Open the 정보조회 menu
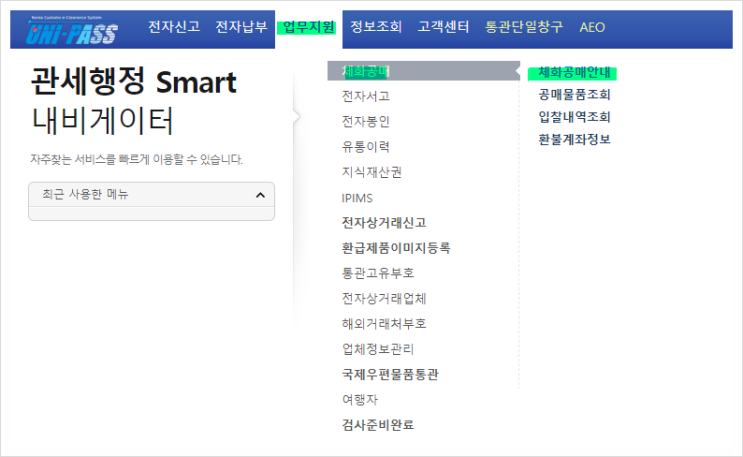The width and height of the screenshot is (743, 457). [x=376, y=27]
